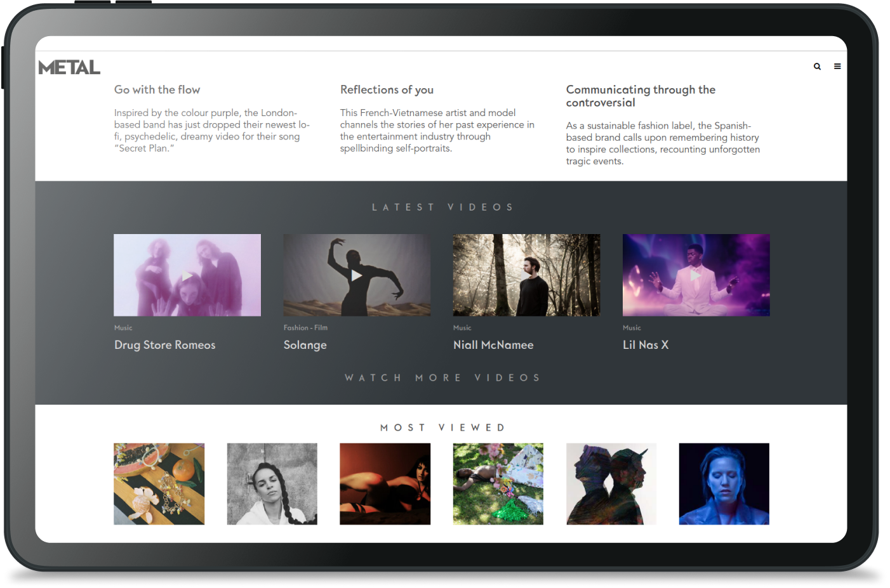Click the French-Vietnamese artist description text
890x588 pixels.
[x=437, y=131]
